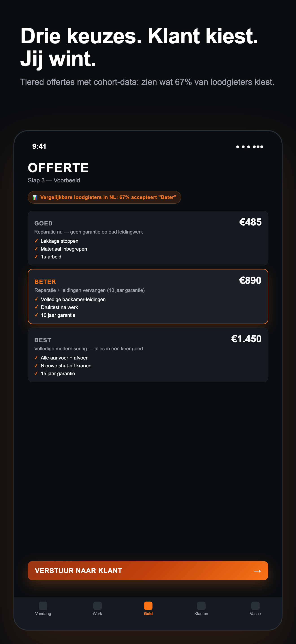This screenshot has height=644, width=296.
Task: Tap the status bar dots indicator
Action: pos(250,147)
